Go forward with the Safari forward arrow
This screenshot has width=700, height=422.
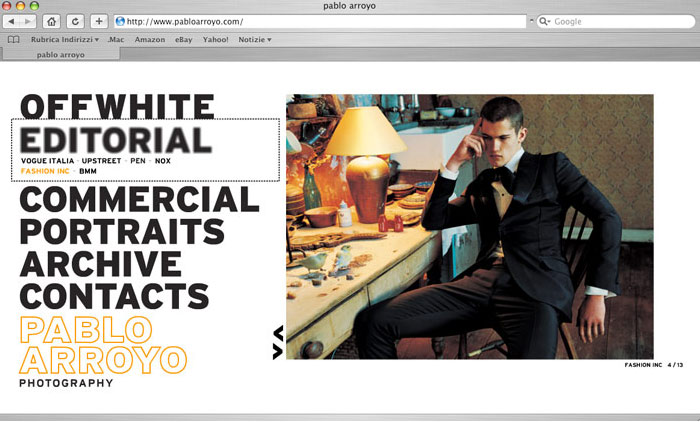tap(28, 21)
